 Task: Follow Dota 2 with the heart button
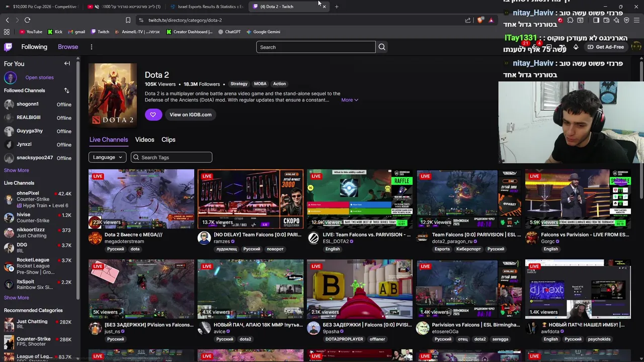coord(153,115)
